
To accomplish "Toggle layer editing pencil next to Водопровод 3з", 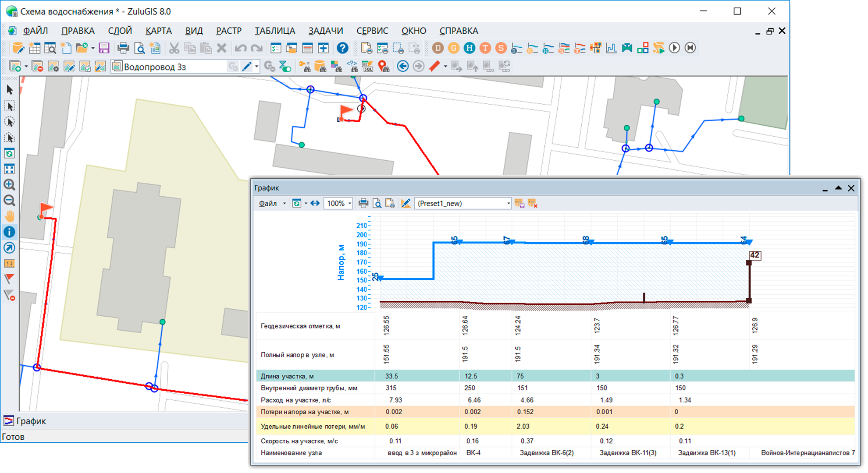I will (x=247, y=67).
